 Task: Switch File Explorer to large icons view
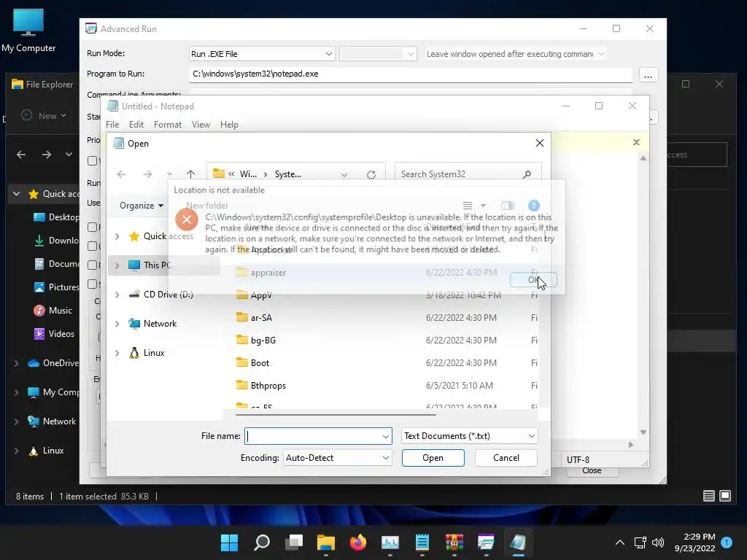click(x=725, y=496)
